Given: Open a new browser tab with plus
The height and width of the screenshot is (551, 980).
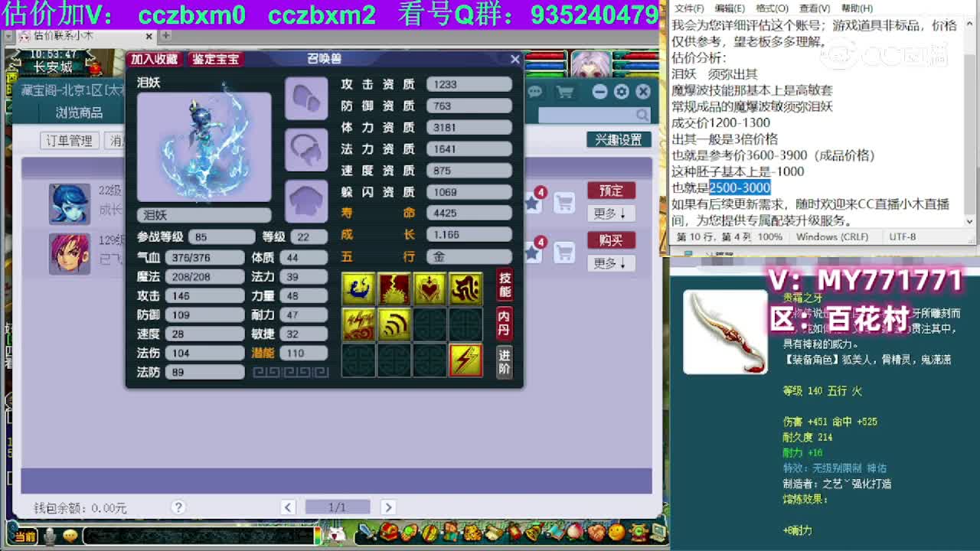Looking at the screenshot, I should pyautogui.click(x=165, y=35).
